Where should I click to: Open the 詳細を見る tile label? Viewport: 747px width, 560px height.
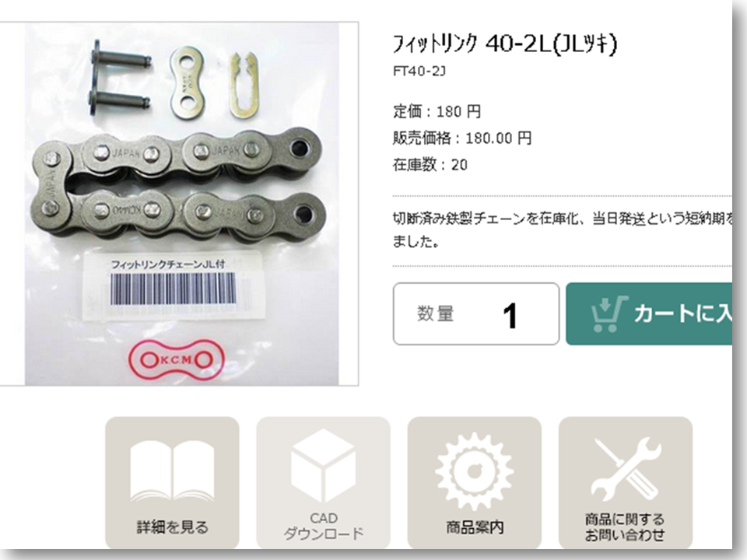pos(172,527)
